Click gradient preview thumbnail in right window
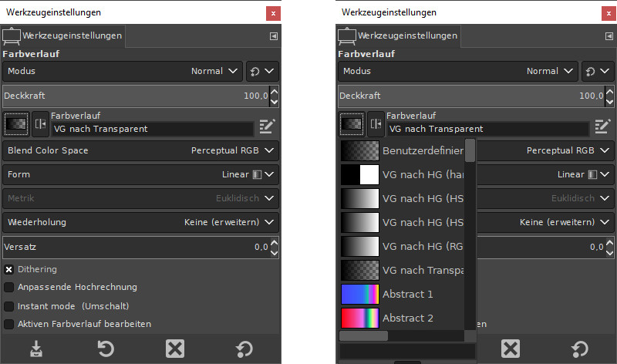 (352, 124)
